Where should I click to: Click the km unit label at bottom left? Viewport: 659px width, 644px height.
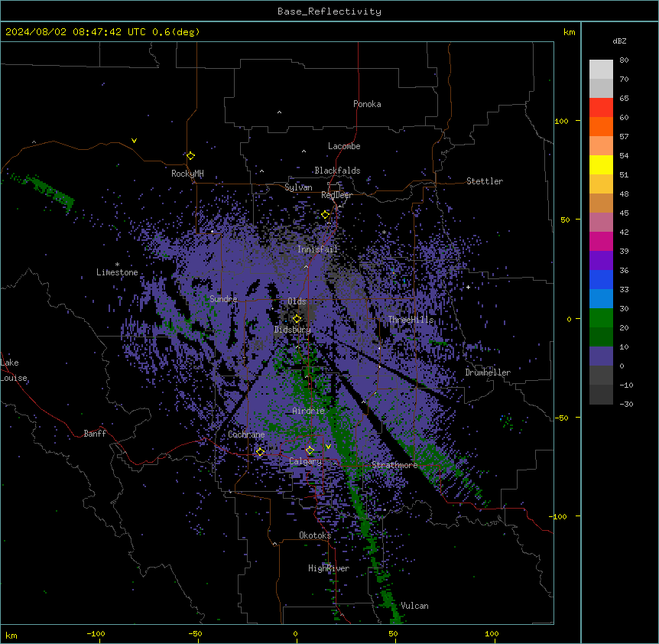coord(11,636)
